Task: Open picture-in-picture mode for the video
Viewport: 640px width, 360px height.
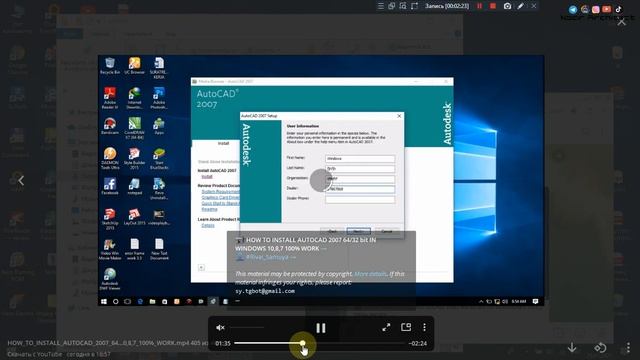Action: 406,327
